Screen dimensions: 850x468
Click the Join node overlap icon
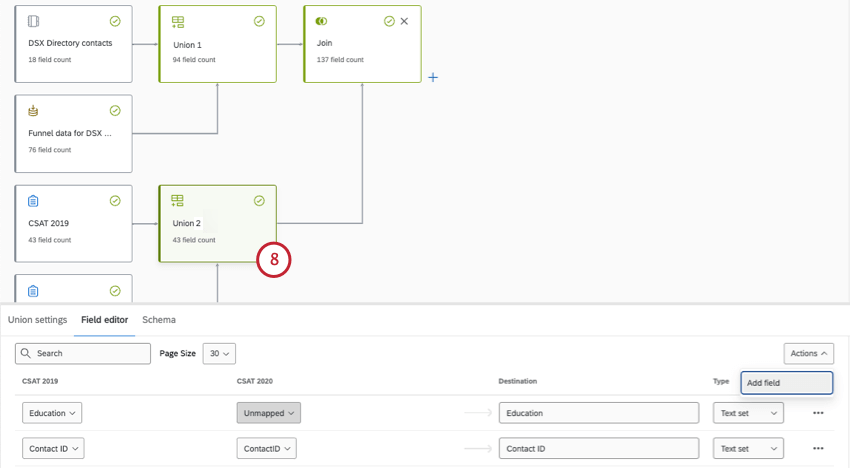(321, 21)
